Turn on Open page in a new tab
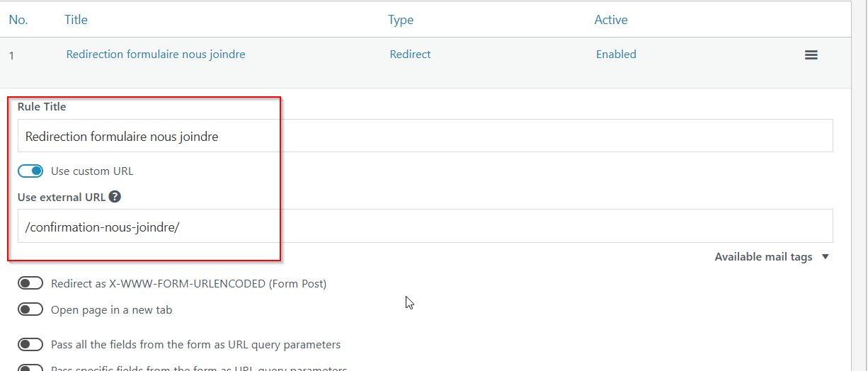Viewport: 868px width, 371px height. point(30,310)
